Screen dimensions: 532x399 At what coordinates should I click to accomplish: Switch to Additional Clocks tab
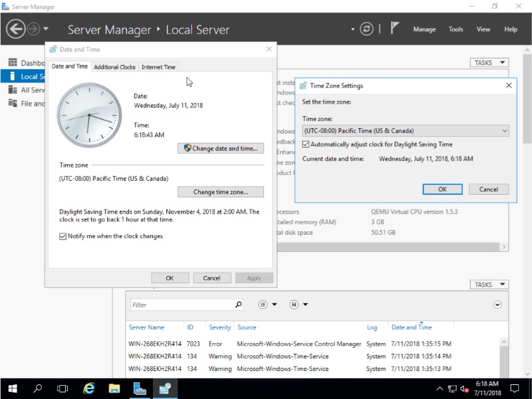114,67
